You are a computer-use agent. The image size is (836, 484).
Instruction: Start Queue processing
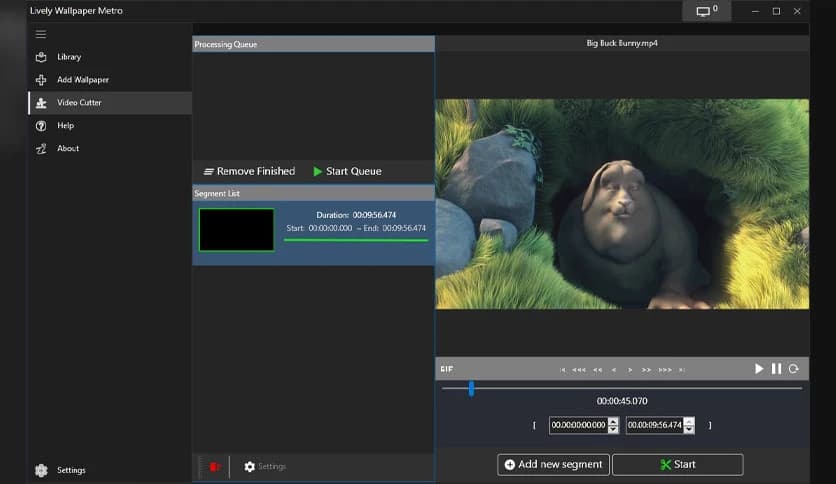coord(347,171)
